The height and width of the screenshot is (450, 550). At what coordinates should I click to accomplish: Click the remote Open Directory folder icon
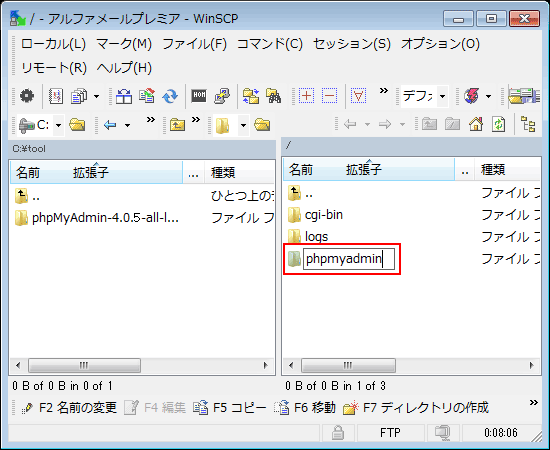click(x=262, y=125)
